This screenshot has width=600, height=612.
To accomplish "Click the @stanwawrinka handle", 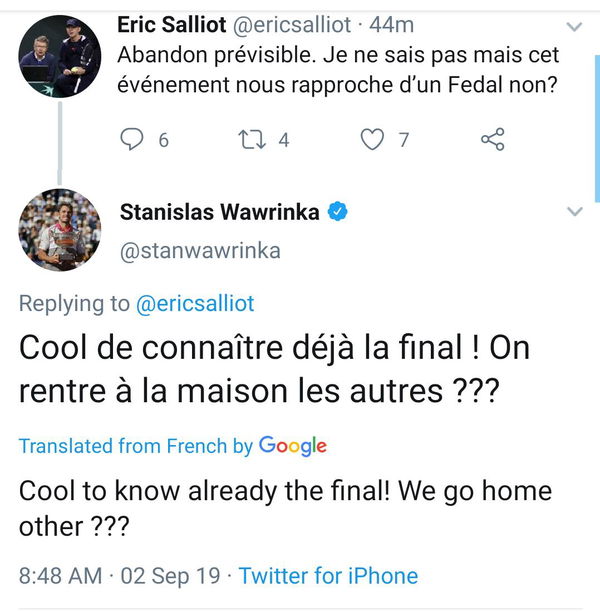I will [x=200, y=251].
